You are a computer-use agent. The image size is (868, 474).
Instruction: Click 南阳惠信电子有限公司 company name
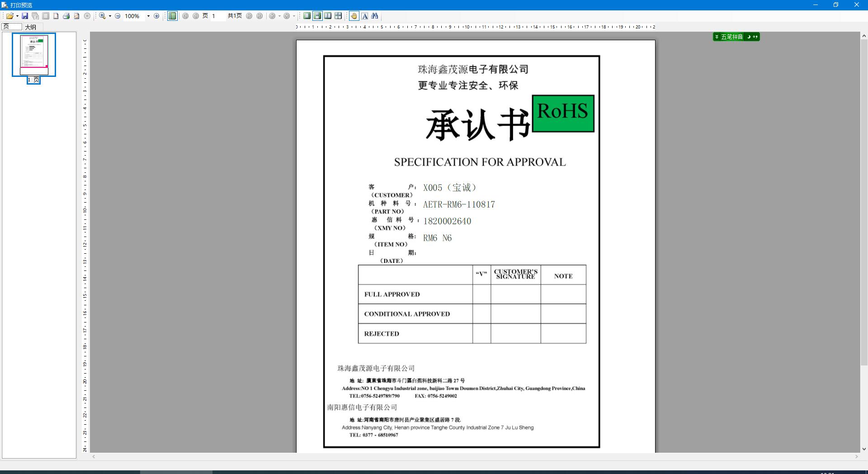[362, 408]
